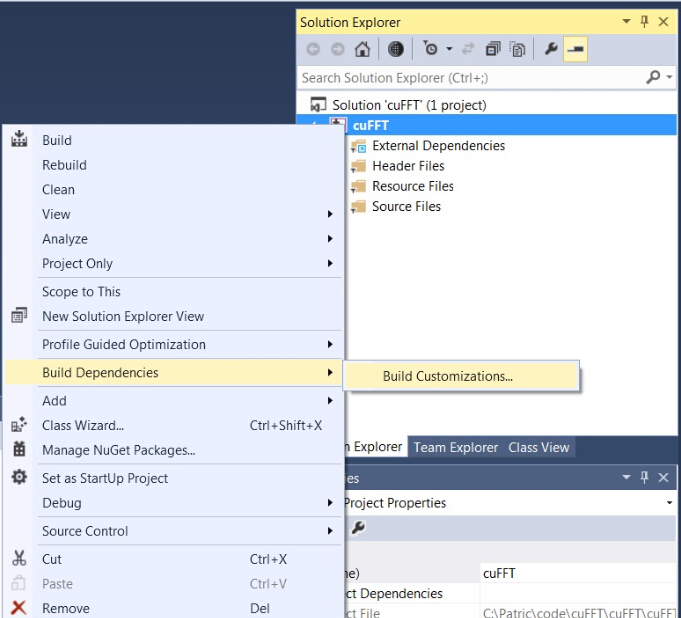Click the StartUp Project gear icon
The height and width of the screenshot is (618, 681).
[19, 477]
